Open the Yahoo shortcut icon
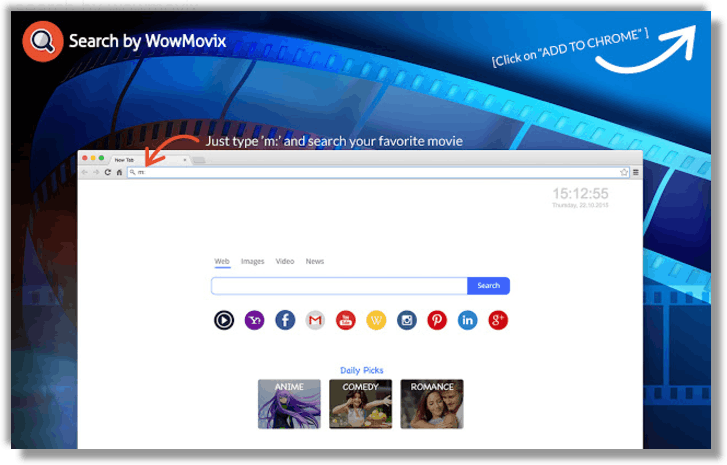 pos(255,320)
